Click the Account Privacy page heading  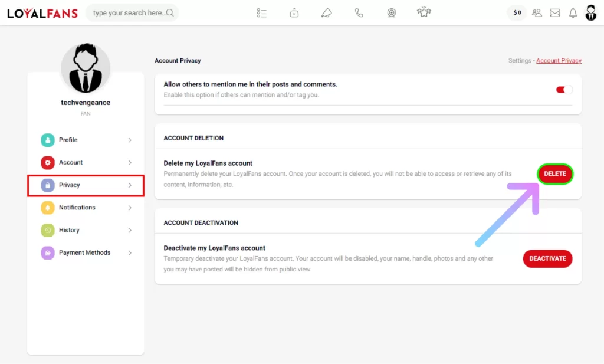pos(178,61)
